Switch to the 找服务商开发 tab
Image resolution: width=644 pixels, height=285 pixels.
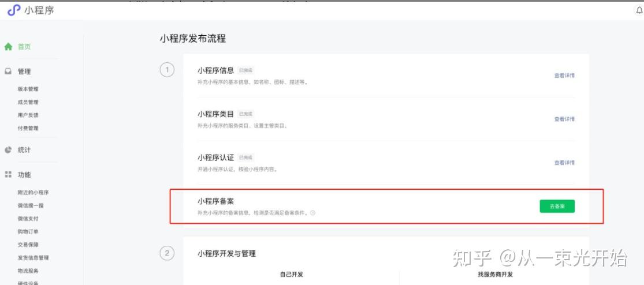[x=495, y=275]
